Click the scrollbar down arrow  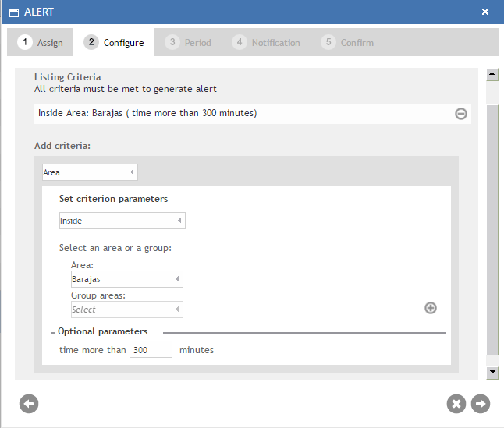coord(492,373)
